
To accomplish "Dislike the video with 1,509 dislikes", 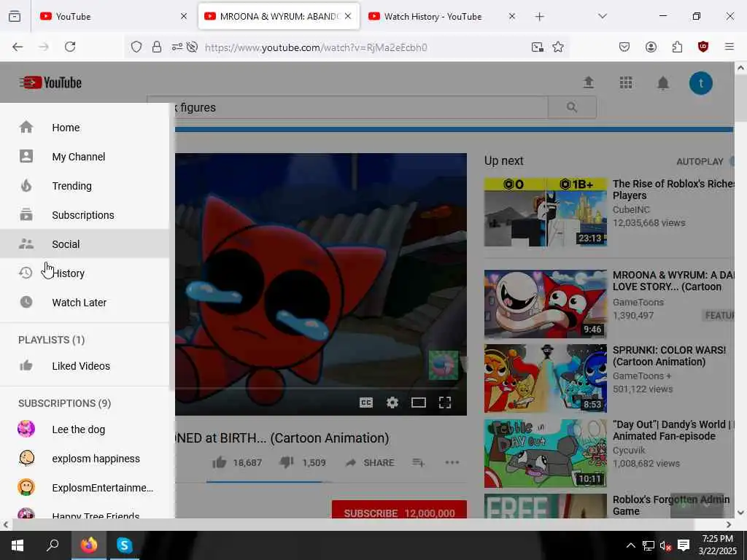I will pos(303,462).
